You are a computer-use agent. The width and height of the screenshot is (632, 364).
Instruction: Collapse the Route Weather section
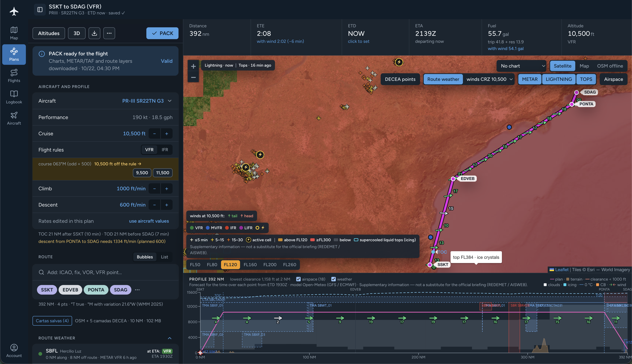click(x=169, y=338)
